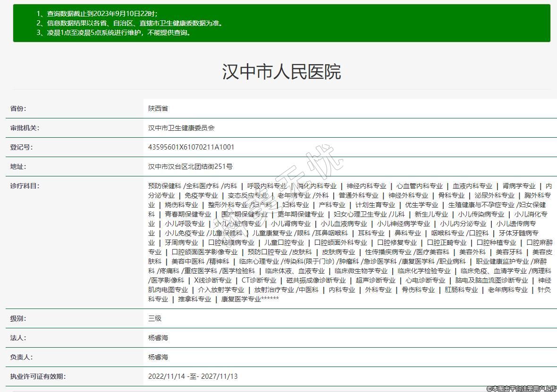Screen dimensions: 557x392
Task: Select the province value 陕西省
Action: pyautogui.click(x=158, y=108)
